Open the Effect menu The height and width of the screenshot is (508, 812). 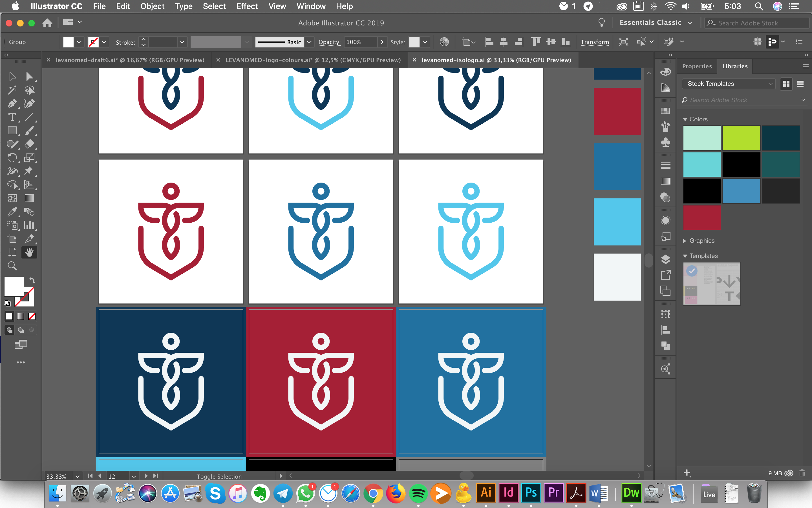[x=247, y=6]
